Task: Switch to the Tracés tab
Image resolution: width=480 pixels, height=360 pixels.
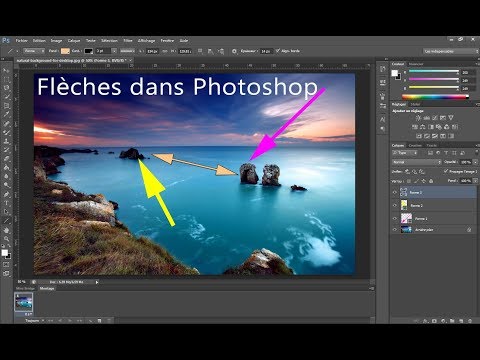Action: 431,145
